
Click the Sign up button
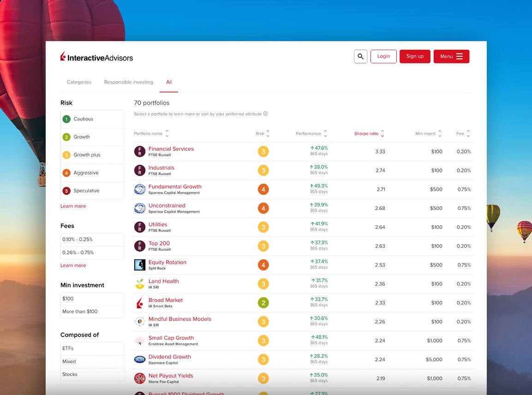tap(414, 56)
